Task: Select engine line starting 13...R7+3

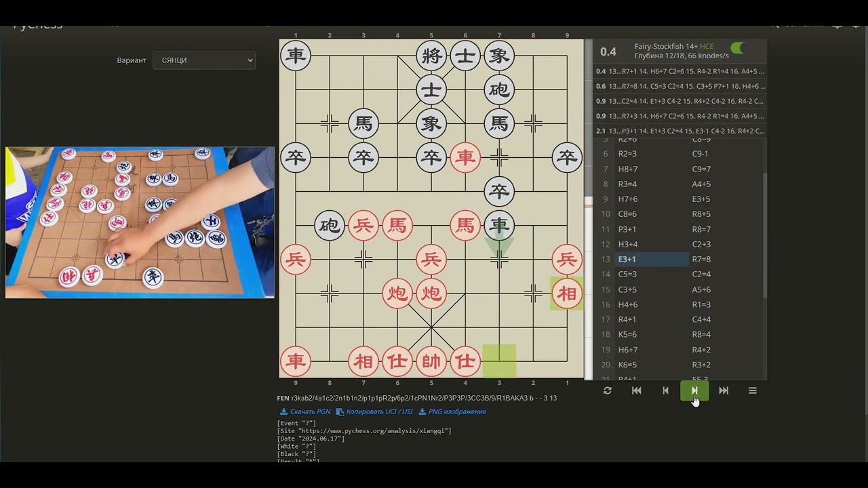Action: 680,116
